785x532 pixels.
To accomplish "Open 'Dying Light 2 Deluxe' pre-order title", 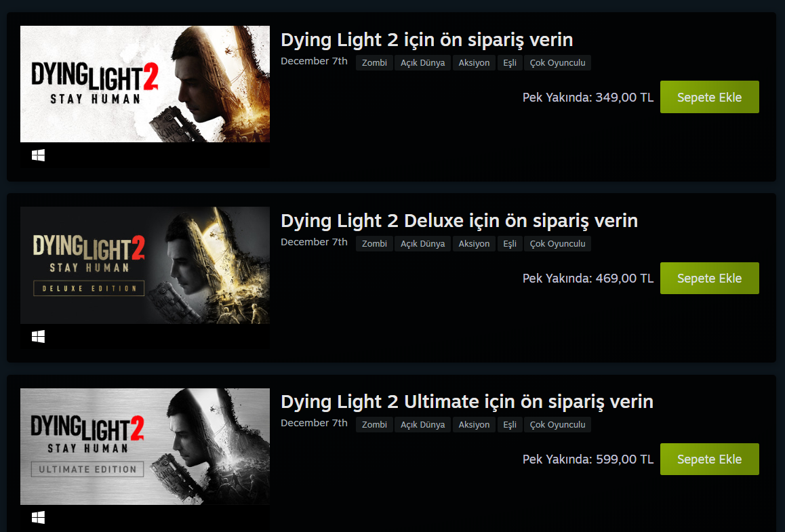I will tap(459, 221).
